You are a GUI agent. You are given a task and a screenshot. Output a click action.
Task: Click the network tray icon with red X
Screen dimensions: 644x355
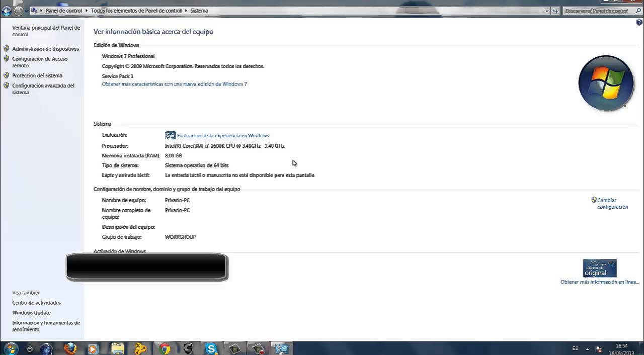point(599,349)
